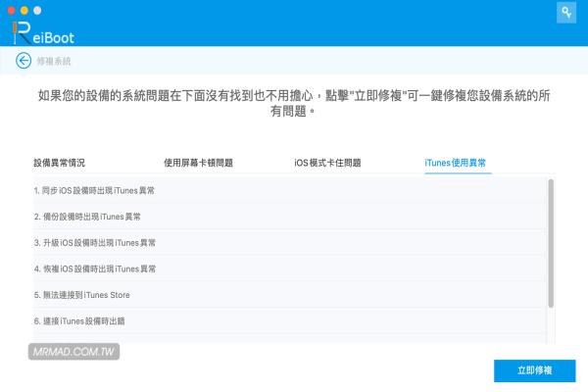588x392 pixels.
Task: Switch to iOS模式卡住問題 tab
Action: click(x=327, y=163)
